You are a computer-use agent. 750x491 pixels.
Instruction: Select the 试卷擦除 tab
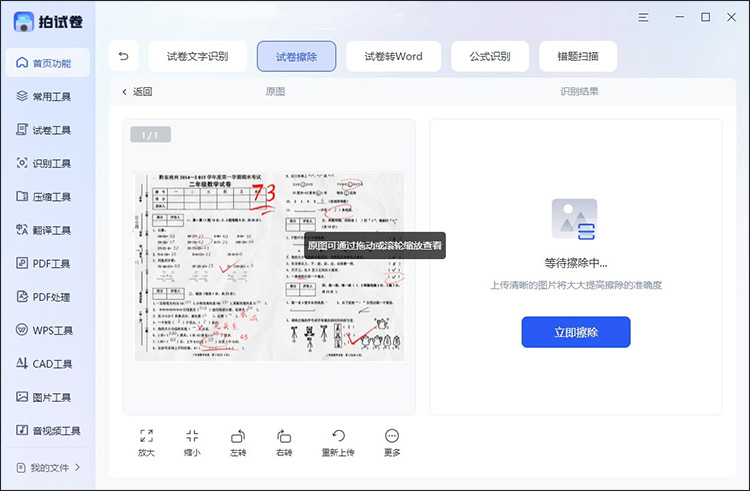pyautogui.click(x=297, y=56)
